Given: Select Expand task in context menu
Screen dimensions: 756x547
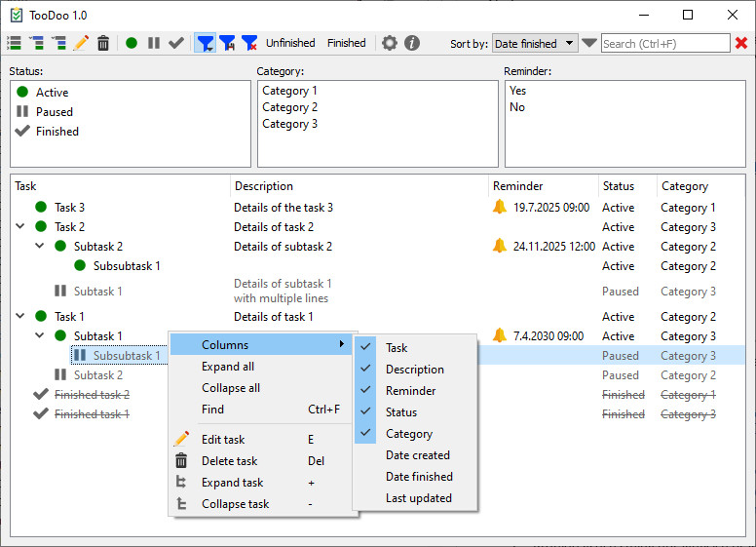Looking at the screenshot, I should point(261,482).
